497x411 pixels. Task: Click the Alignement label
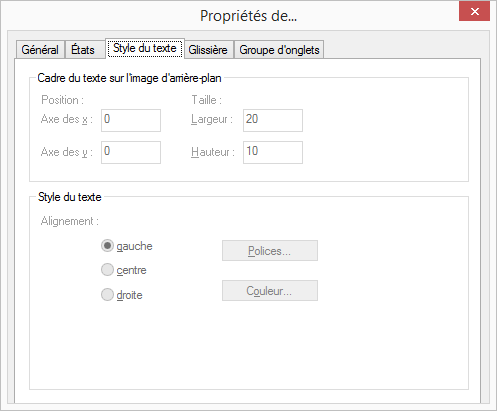[x=70, y=221]
